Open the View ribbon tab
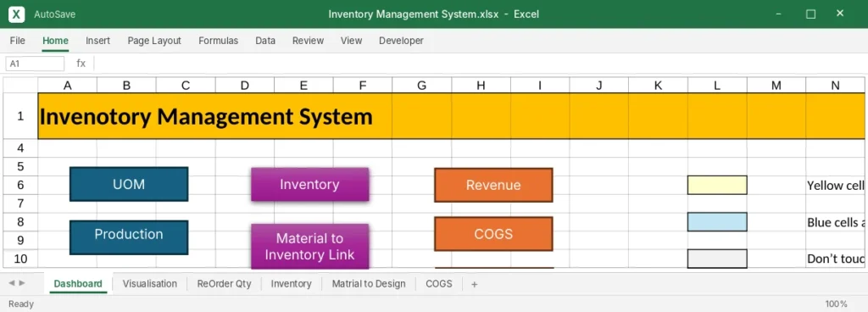868x312 pixels. (351, 41)
